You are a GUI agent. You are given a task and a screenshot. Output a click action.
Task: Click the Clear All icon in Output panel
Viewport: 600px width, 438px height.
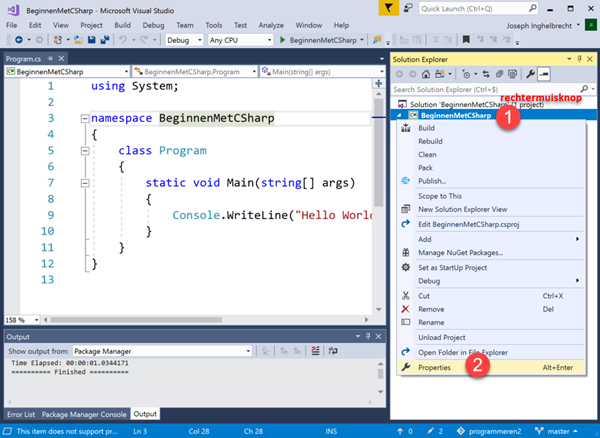click(x=315, y=350)
